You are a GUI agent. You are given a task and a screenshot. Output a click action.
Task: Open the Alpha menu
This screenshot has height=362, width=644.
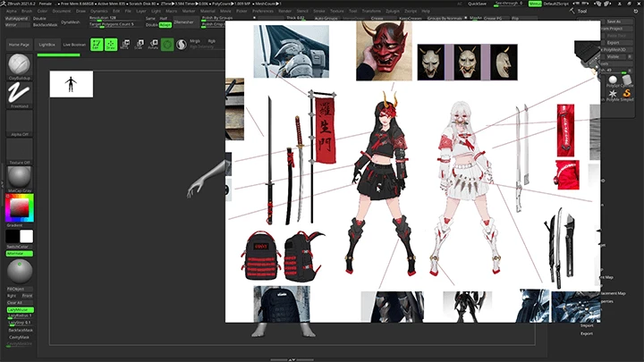[x=12, y=11]
